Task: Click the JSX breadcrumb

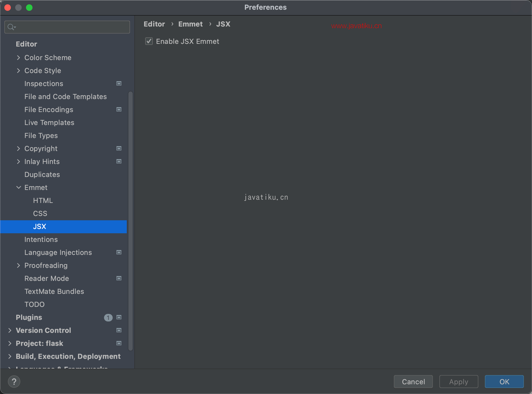Action: 223,24
